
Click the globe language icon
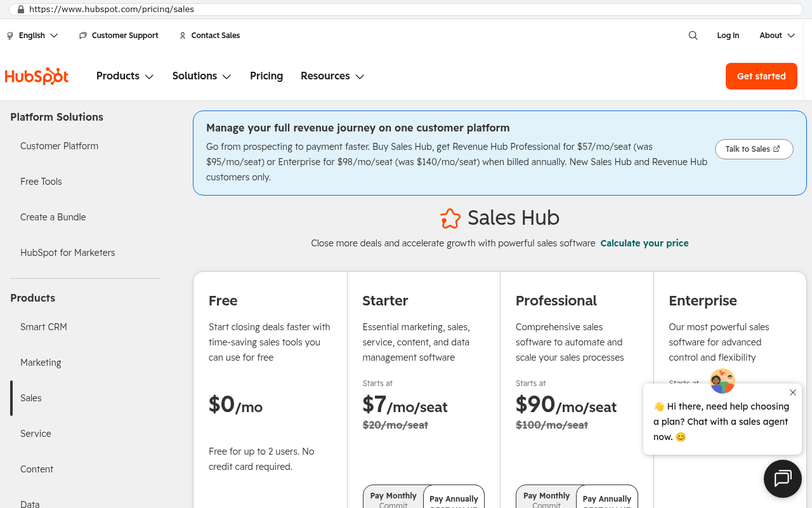(x=10, y=36)
